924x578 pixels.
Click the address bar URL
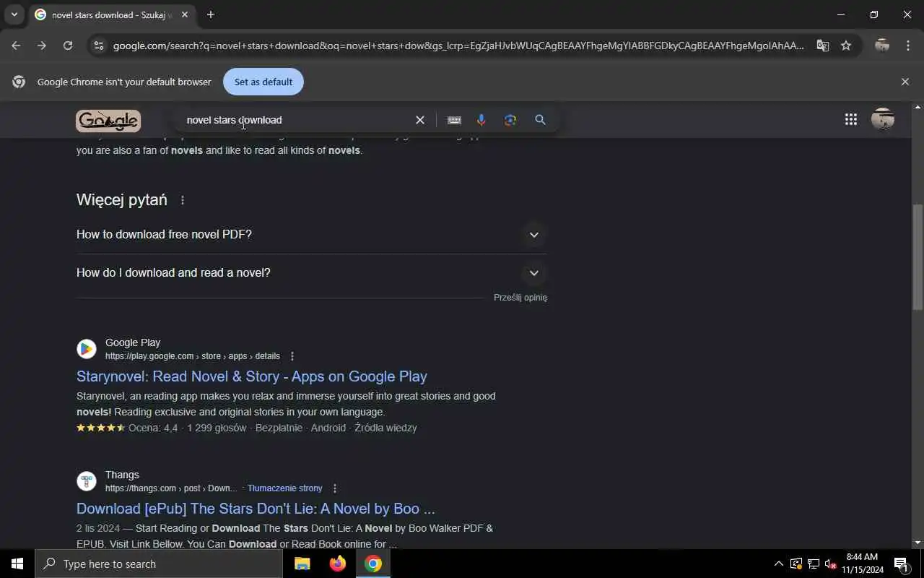click(x=458, y=46)
